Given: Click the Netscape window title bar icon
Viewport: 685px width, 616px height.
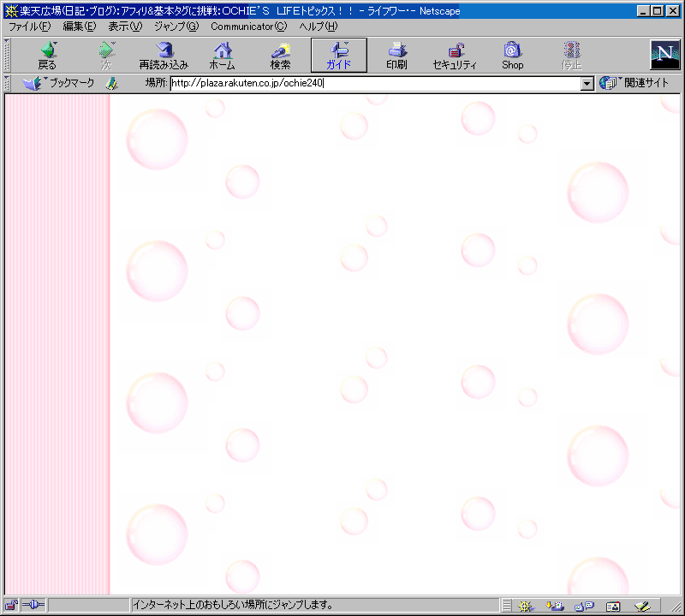Looking at the screenshot, I should 11,11.
